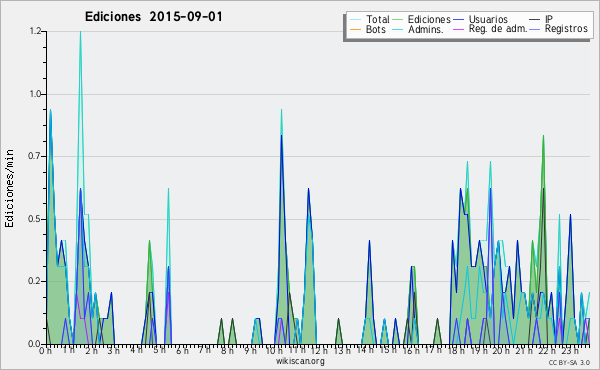Click the magenta Reg. de adm. line swatch
This screenshot has width=600, height=370.
pos(458,29)
